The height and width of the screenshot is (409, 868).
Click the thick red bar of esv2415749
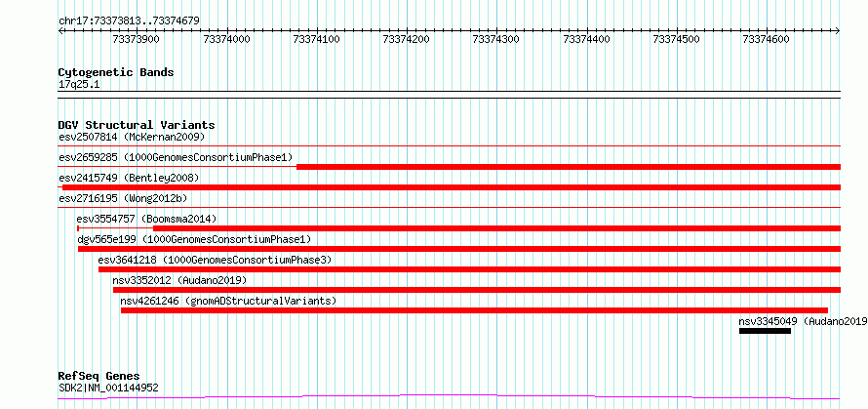pos(452,187)
